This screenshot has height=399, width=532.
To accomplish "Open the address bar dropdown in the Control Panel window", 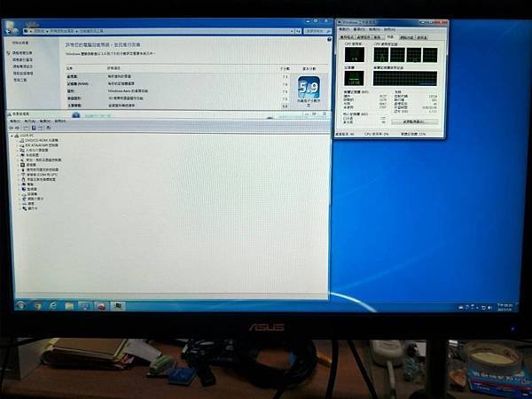I will coord(292,31).
